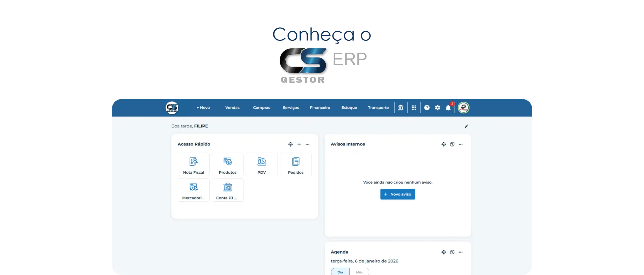Click the bank institution icon in navbar

401,108
